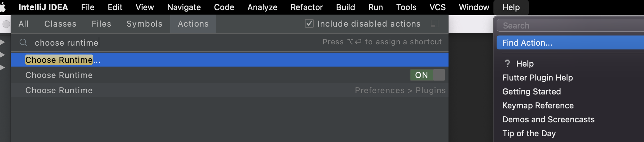This screenshot has height=142, width=644.
Task: Switch off the Choose Runtime ON toggle
Action: tap(427, 75)
